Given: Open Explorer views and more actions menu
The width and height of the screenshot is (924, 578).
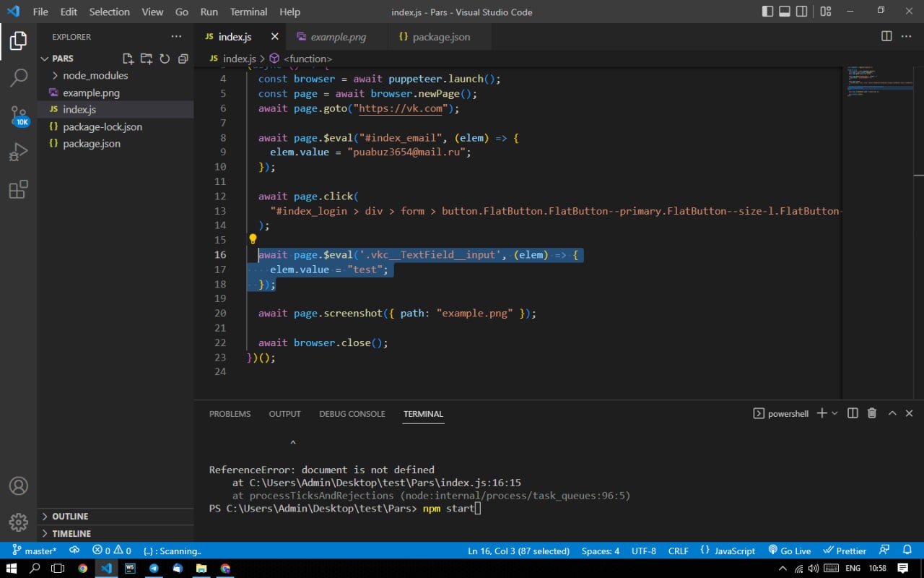Looking at the screenshot, I should 177,36.
